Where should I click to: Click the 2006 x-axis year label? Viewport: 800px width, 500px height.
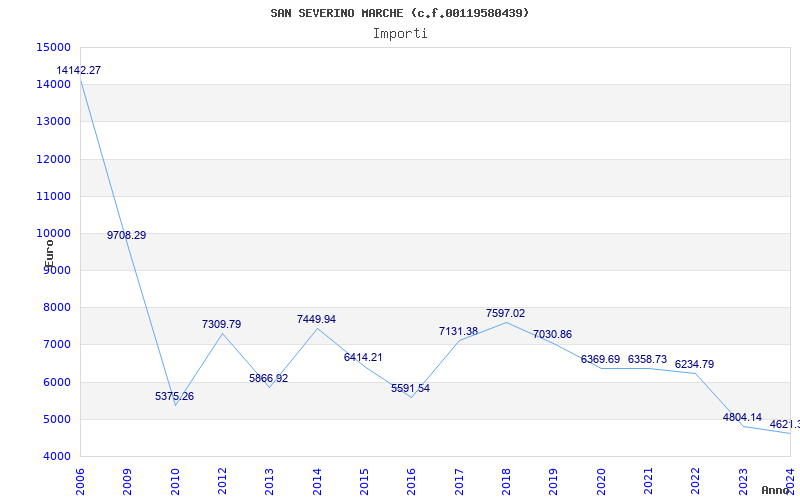[x=80, y=482]
